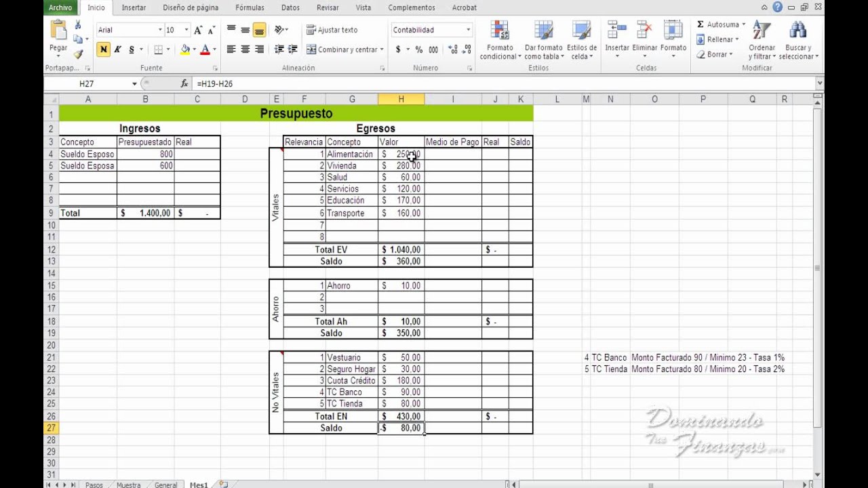Switch to the Datos tab

click(x=290, y=7)
